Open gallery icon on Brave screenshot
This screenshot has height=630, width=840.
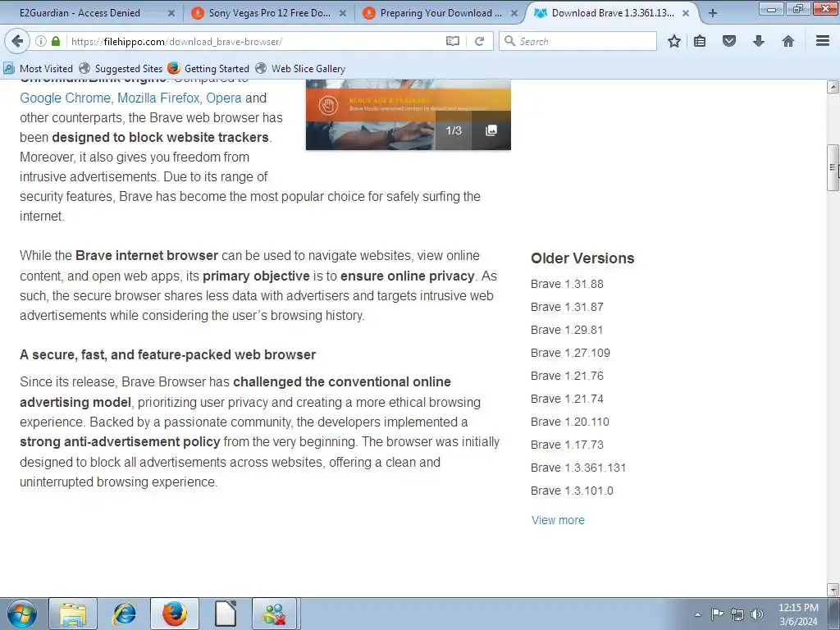[x=491, y=130]
